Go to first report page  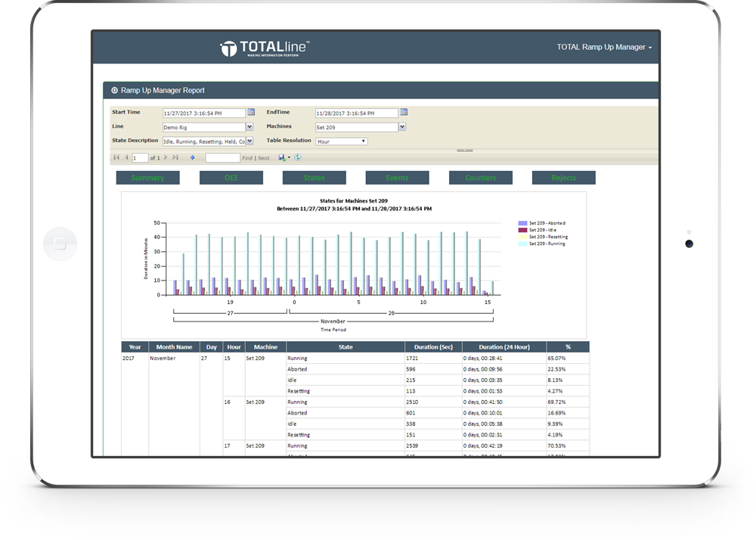(116, 157)
